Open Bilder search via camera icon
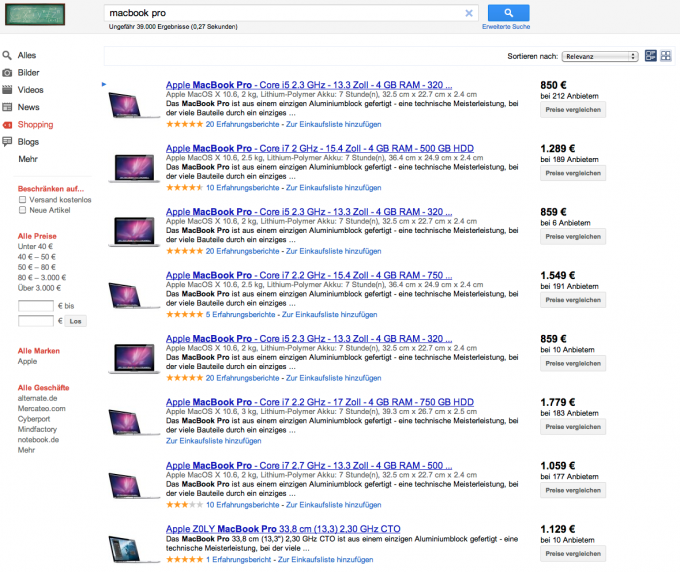The width and height of the screenshot is (680, 572). click(x=7, y=73)
